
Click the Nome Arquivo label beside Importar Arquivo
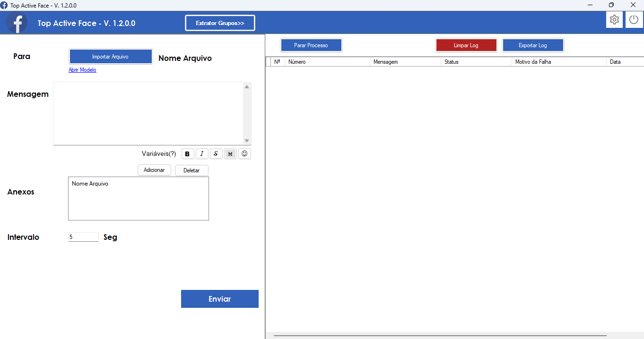(x=185, y=59)
